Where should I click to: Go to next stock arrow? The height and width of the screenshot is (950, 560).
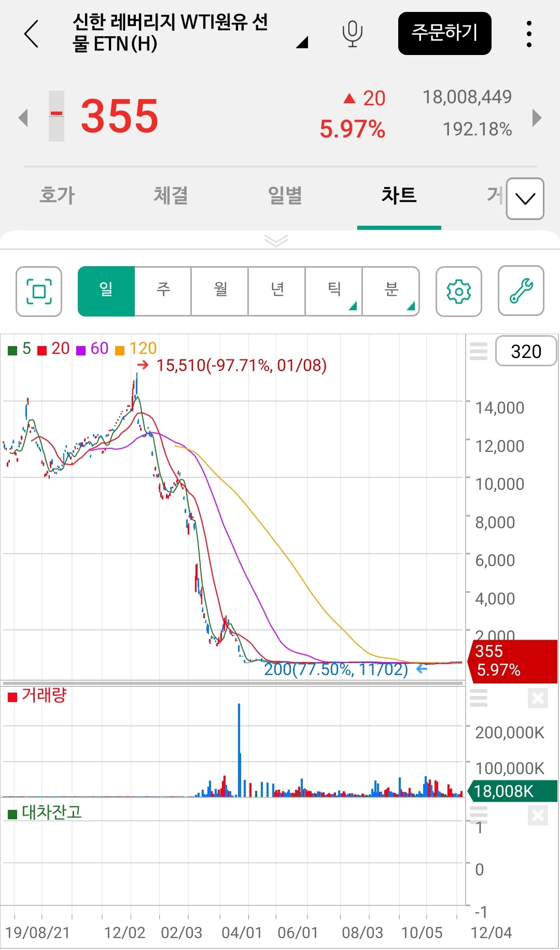pyautogui.click(x=537, y=118)
